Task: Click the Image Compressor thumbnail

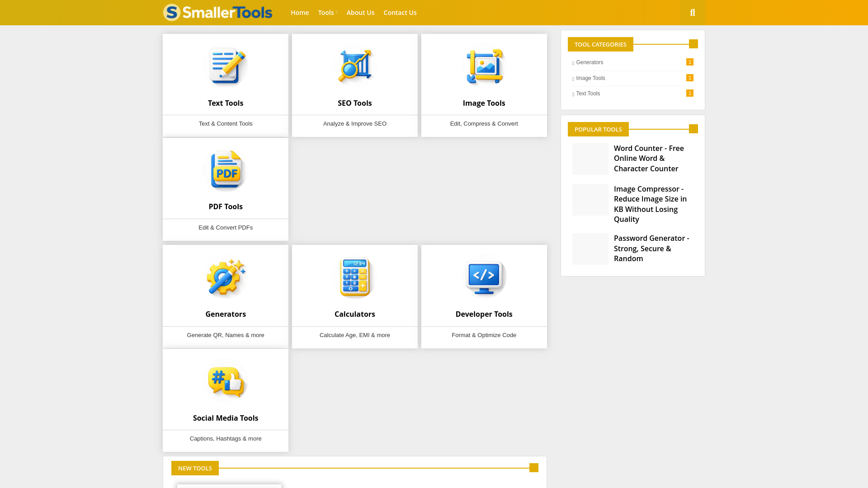Action: 590,200
